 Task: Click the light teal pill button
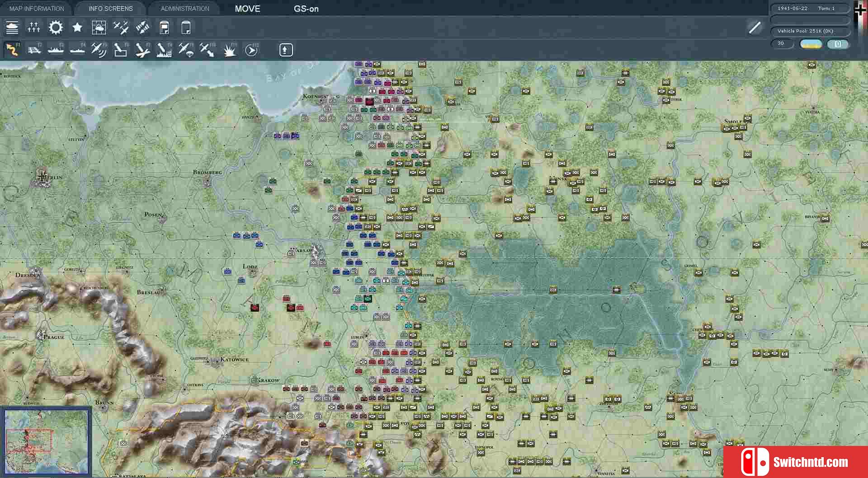click(838, 44)
